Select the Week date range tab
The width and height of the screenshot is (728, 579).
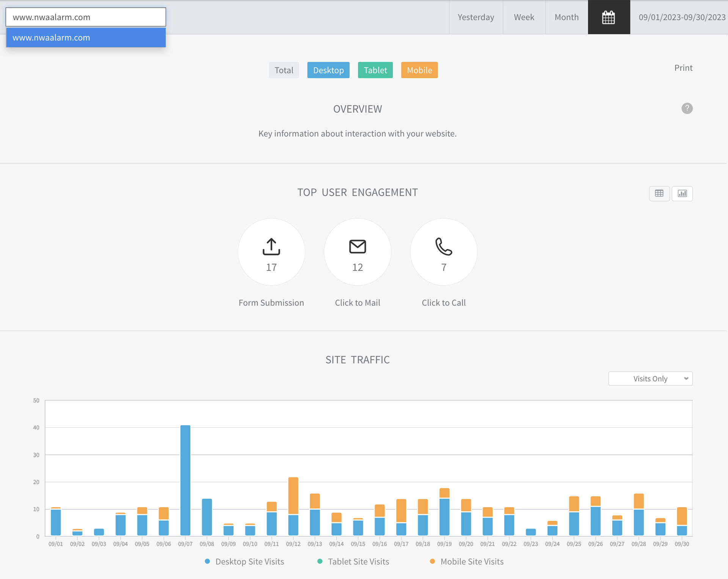[524, 17]
